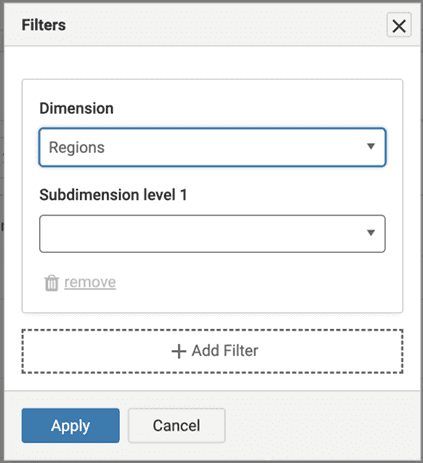Click the blank space inside the filter card below remove

point(212,302)
